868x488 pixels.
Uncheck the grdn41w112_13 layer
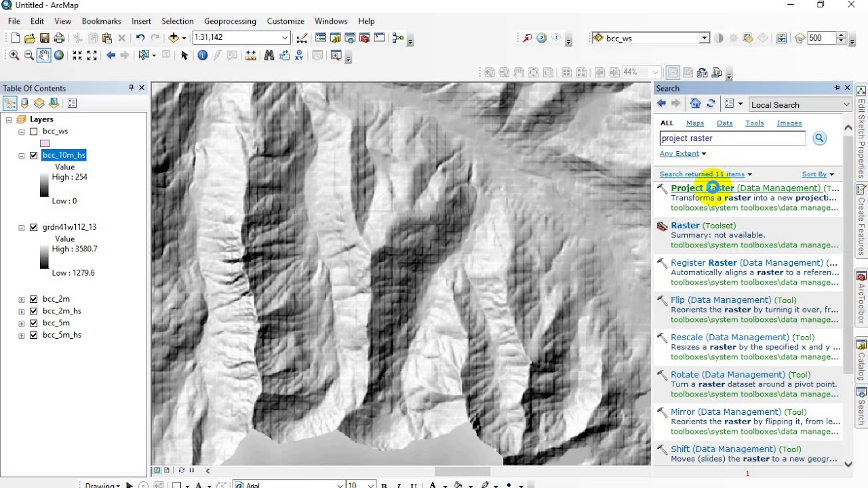[34, 227]
